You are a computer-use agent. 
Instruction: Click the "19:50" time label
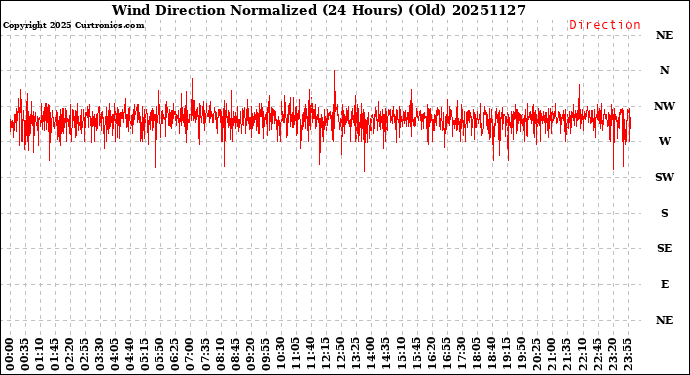coord(521,355)
